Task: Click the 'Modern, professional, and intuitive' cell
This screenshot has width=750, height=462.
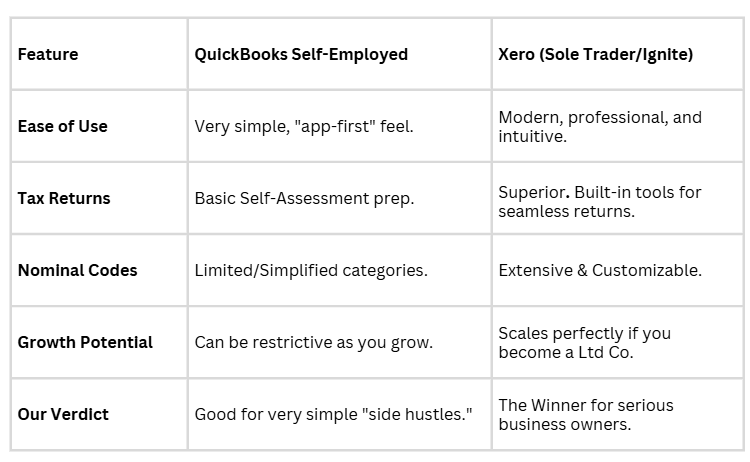Action: point(600,126)
